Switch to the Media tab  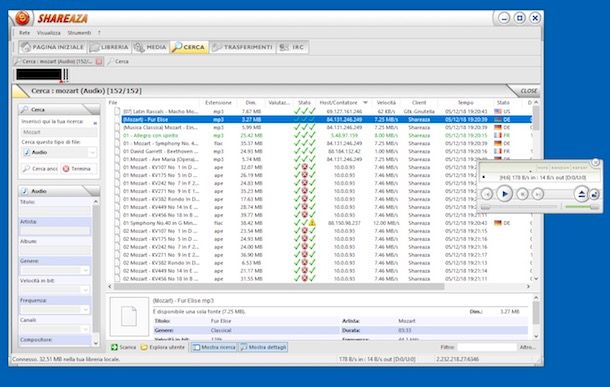coord(150,47)
